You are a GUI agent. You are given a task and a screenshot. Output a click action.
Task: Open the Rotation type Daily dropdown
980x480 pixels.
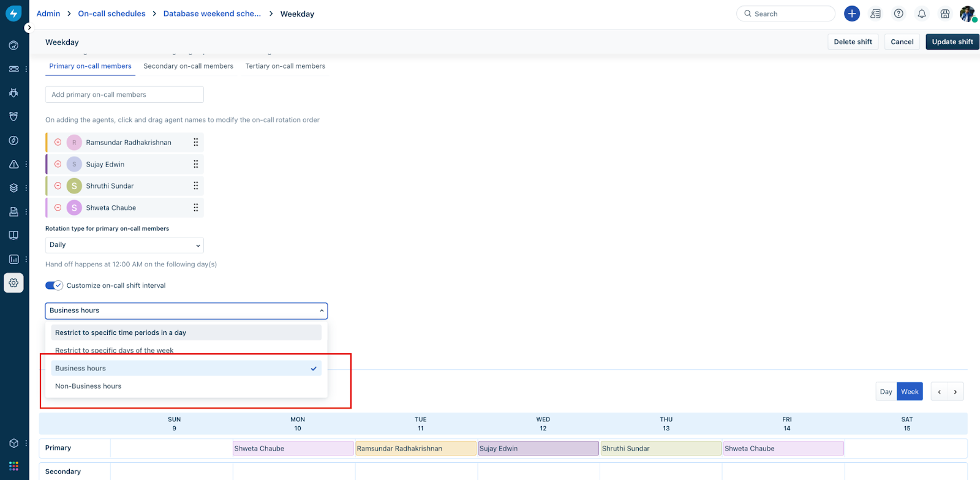[124, 245]
